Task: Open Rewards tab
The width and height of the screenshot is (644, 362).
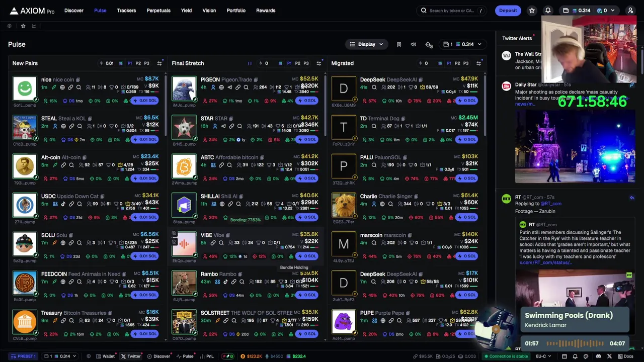Action: pyautogui.click(x=266, y=11)
